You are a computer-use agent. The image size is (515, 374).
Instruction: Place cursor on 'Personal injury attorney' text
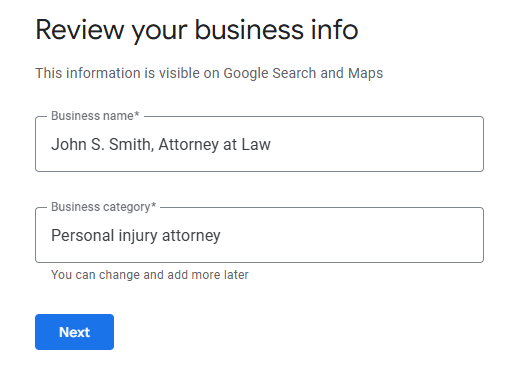pos(136,236)
